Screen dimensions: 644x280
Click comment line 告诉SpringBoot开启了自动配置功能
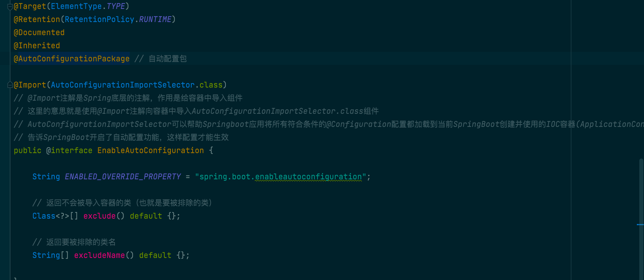tap(121, 137)
